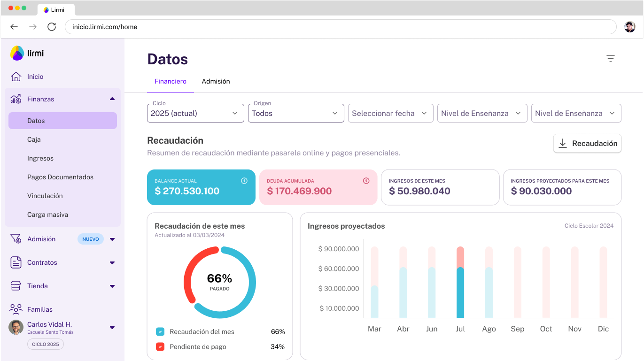Click the Recaudación download button

(x=587, y=143)
